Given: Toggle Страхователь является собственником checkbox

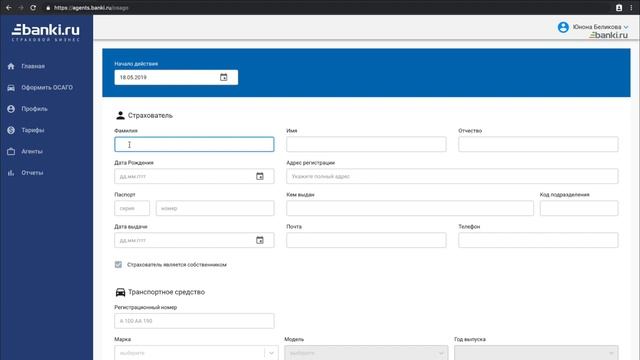Looking at the screenshot, I should pyautogui.click(x=118, y=264).
